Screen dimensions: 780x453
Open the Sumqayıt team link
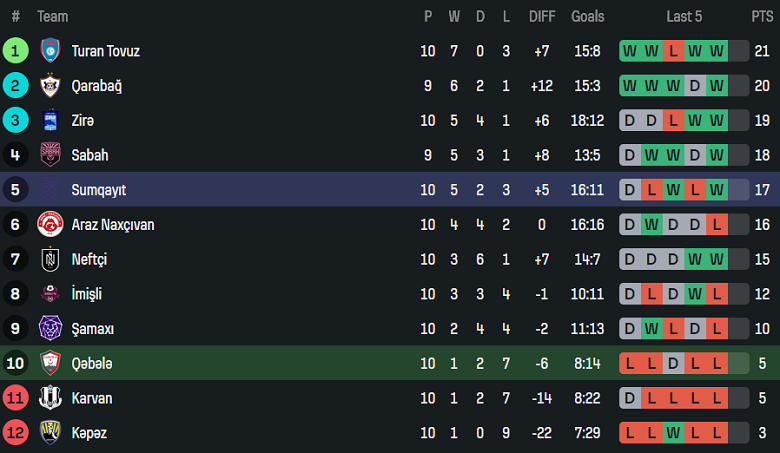click(98, 190)
